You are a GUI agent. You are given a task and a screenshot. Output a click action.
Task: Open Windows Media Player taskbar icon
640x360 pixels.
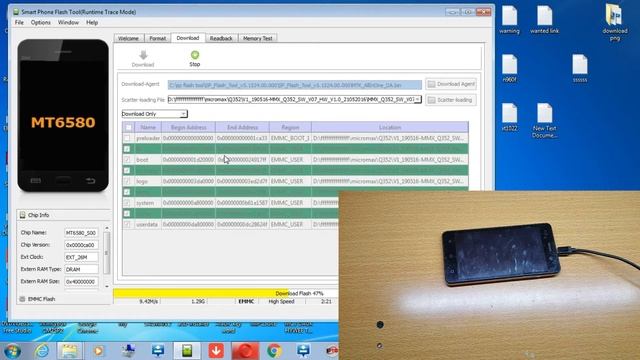click(x=98, y=351)
